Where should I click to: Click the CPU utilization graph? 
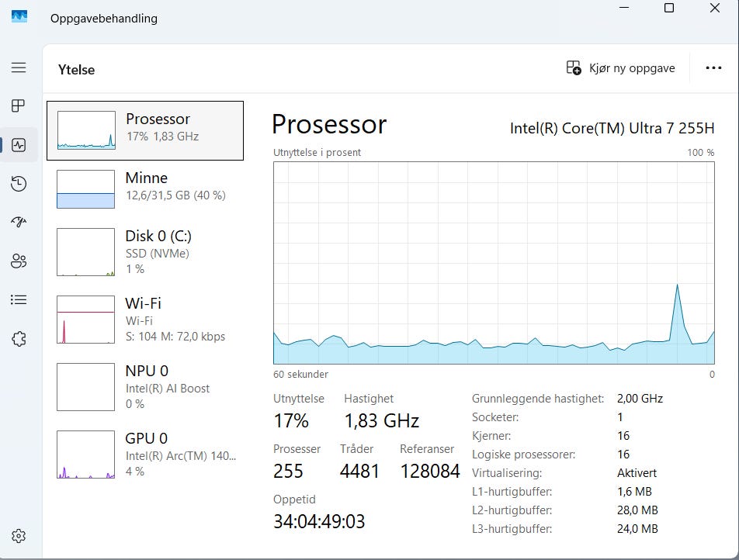[x=494, y=263]
